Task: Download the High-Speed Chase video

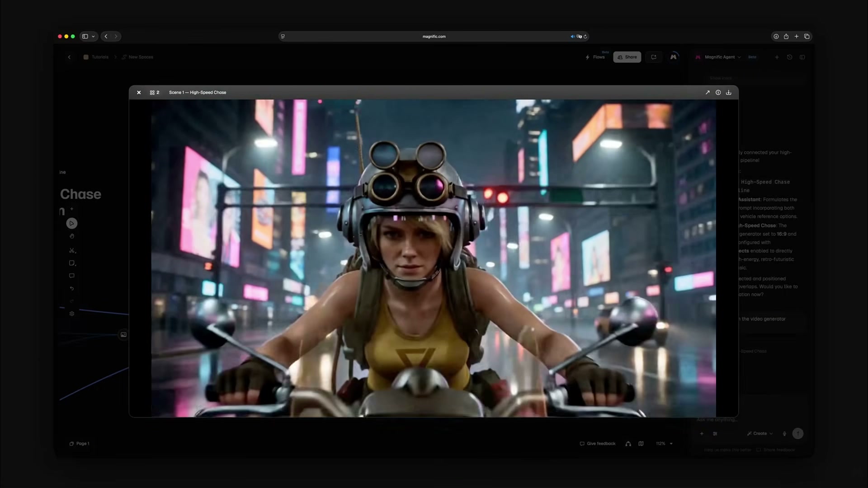Action: (729, 92)
